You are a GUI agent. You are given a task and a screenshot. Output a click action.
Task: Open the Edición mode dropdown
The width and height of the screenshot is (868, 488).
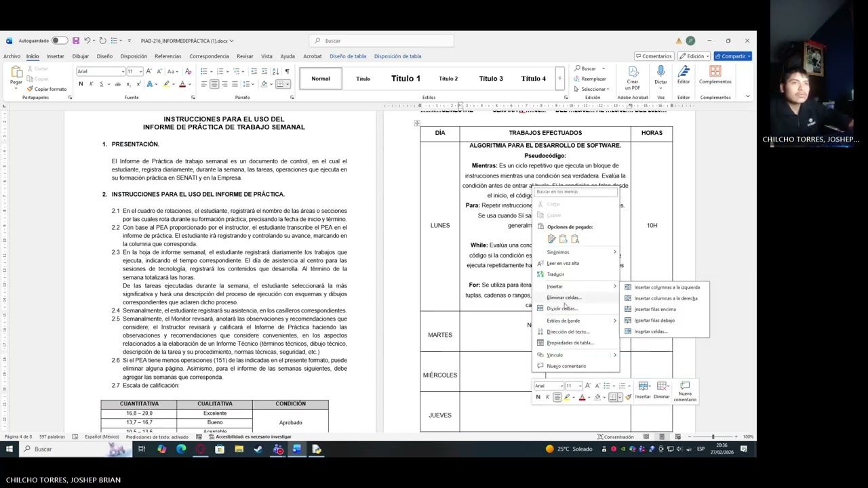(x=694, y=56)
